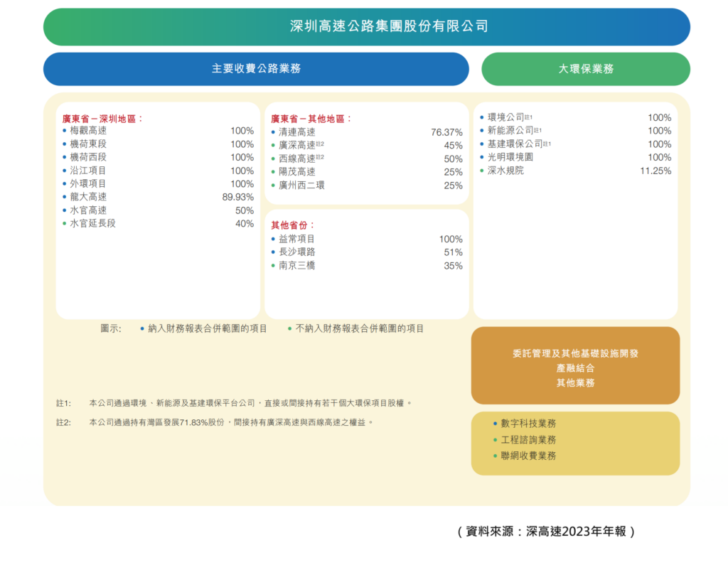Click the 深水規院 entry
The height and width of the screenshot is (580, 728).
pyautogui.click(x=506, y=171)
